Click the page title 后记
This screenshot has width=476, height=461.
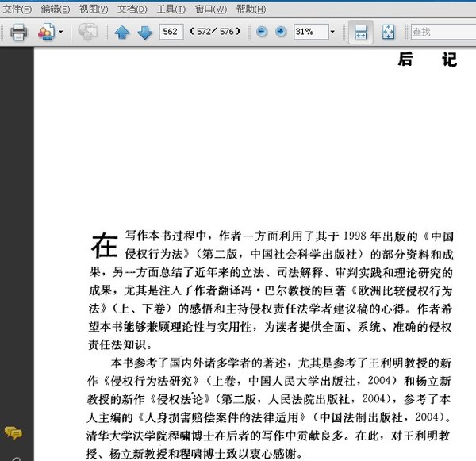pyautogui.click(x=428, y=60)
